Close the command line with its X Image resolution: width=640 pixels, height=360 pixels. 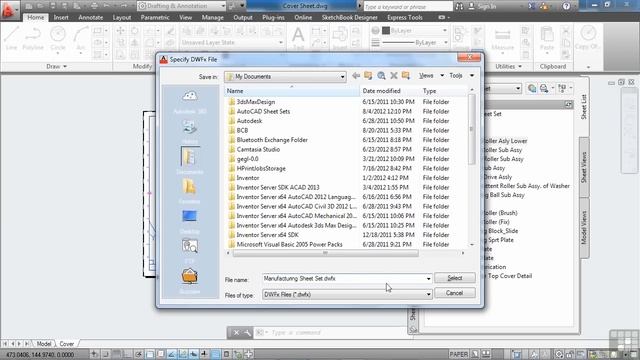tap(236, 333)
